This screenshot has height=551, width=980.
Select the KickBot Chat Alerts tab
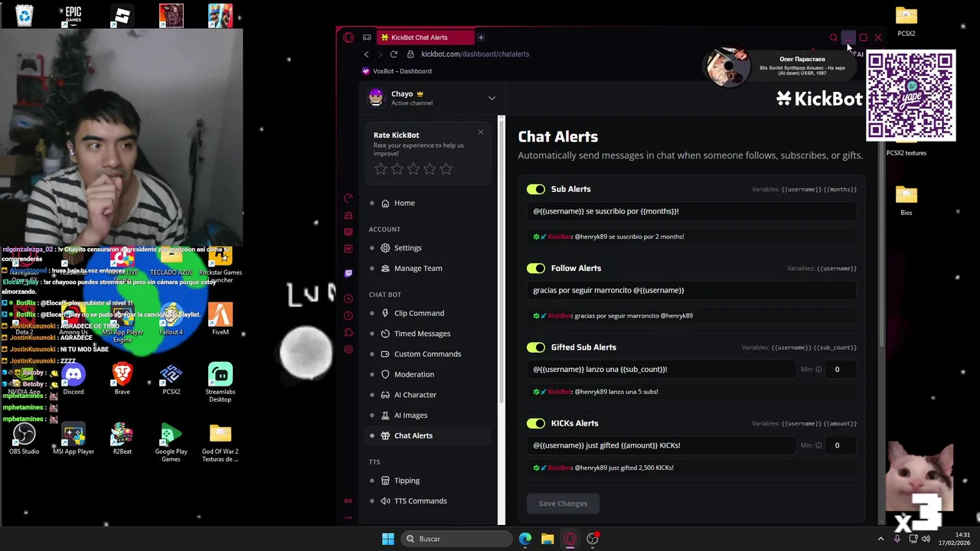pyautogui.click(x=425, y=37)
